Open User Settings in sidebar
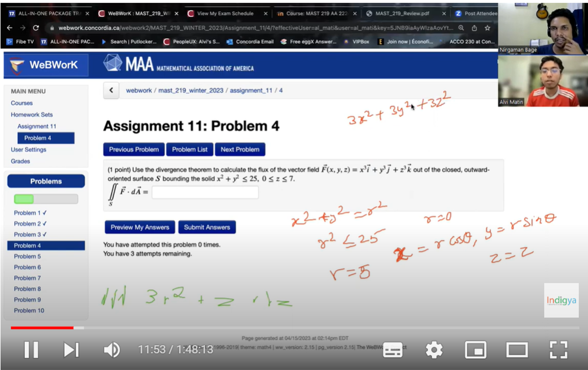The image size is (588, 370). pos(28,149)
